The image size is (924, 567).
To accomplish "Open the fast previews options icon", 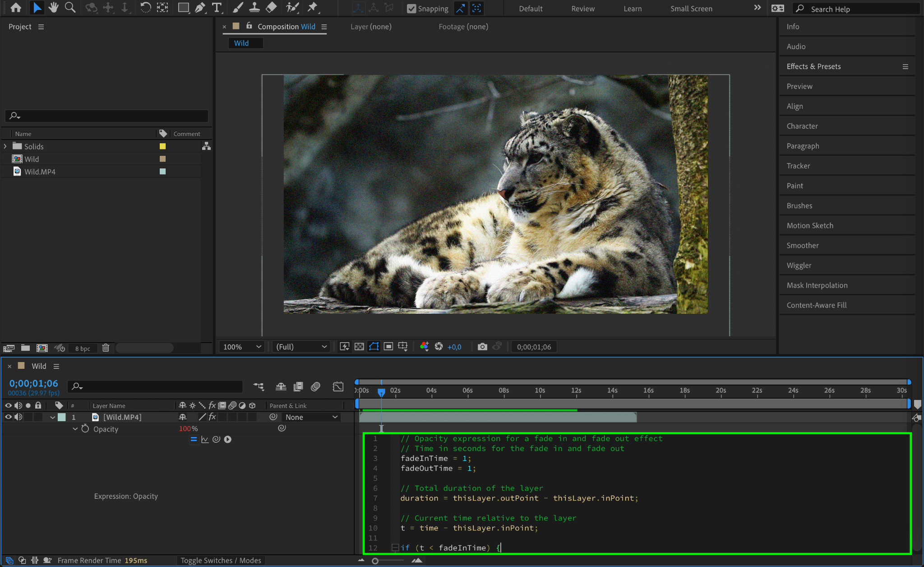I will [x=344, y=347].
